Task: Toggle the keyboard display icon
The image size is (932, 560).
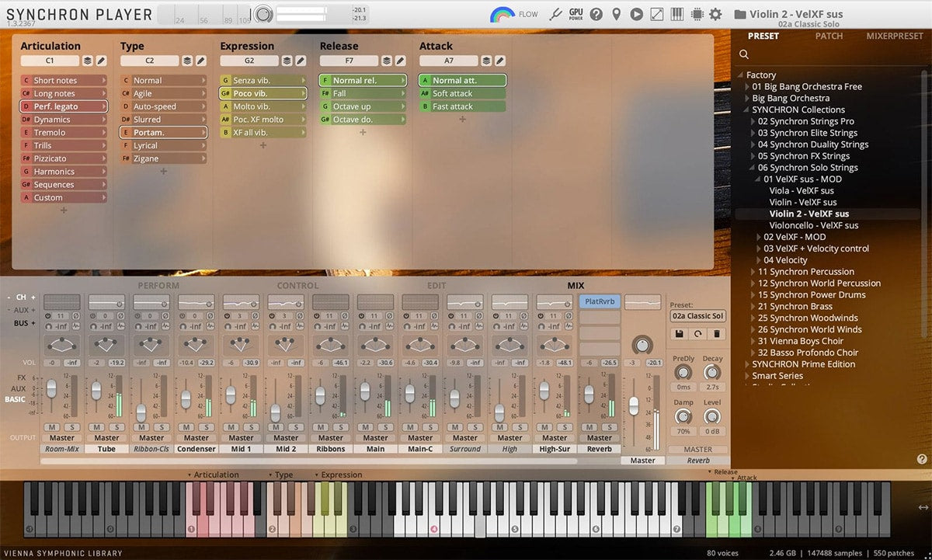Action: [677, 14]
